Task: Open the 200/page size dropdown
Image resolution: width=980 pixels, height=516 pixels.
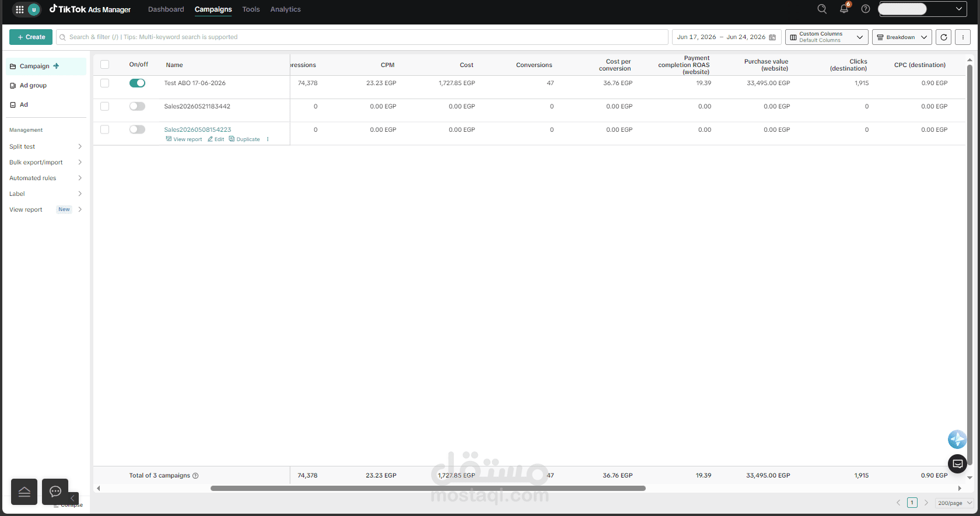Action: point(955,503)
